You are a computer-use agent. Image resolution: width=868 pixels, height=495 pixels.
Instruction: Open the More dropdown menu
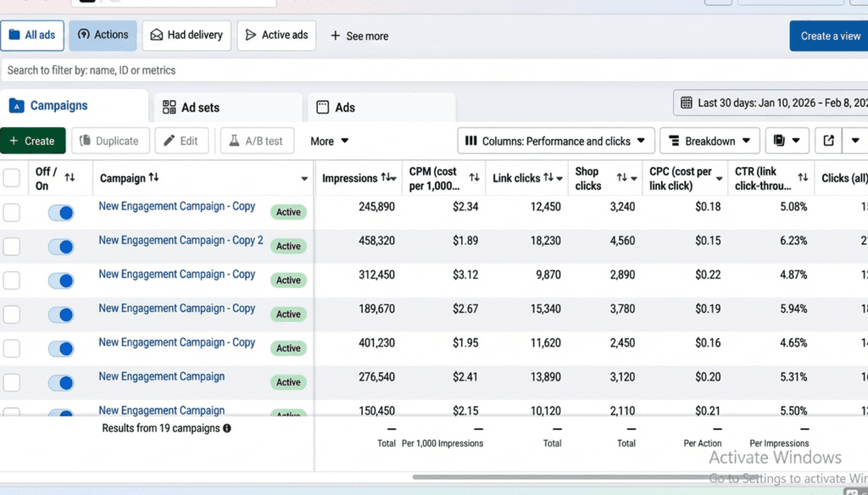click(x=329, y=141)
